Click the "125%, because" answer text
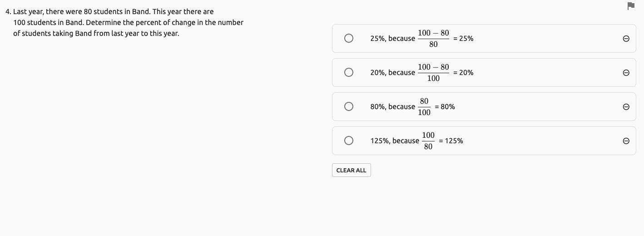This screenshot has height=236, width=644. click(395, 141)
